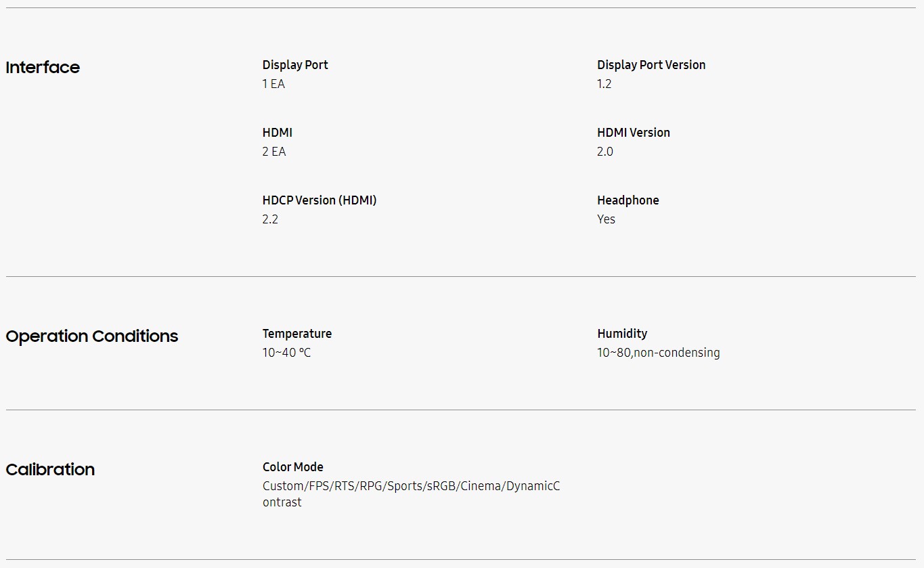Screen dimensions: 924x568
Task: Click the Operation Conditions heading
Action: [x=92, y=336]
